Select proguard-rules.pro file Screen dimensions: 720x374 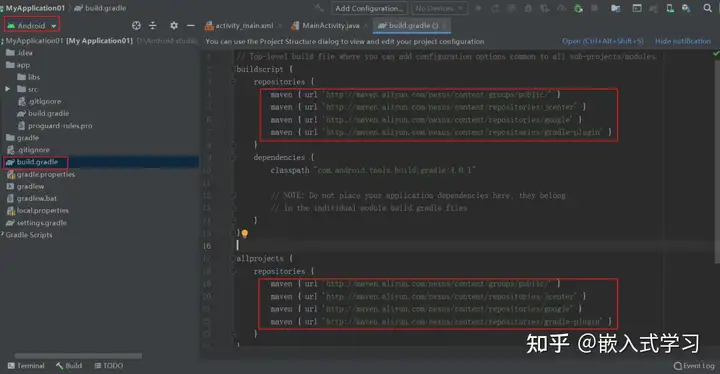click(55, 125)
